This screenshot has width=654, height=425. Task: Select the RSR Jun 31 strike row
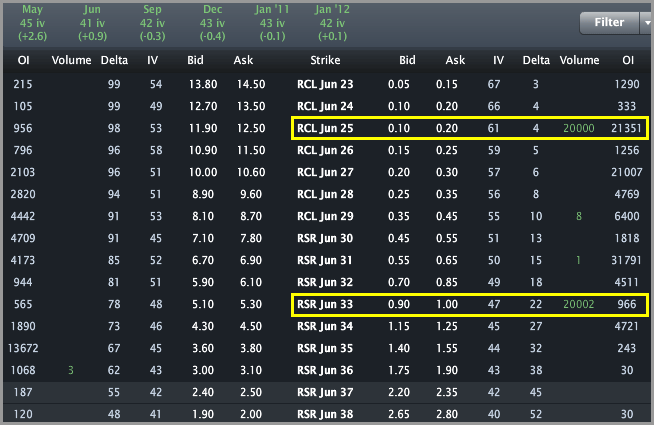325,260
